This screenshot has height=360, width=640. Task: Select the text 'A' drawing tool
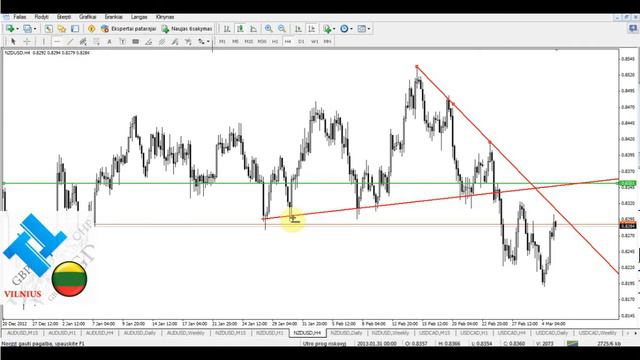pos(109,41)
